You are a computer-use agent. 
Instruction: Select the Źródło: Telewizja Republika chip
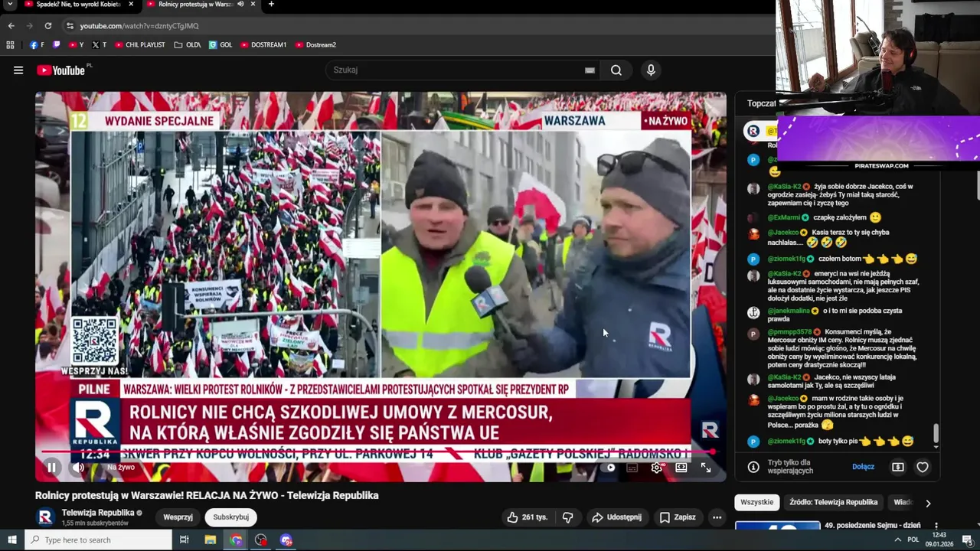pyautogui.click(x=834, y=503)
